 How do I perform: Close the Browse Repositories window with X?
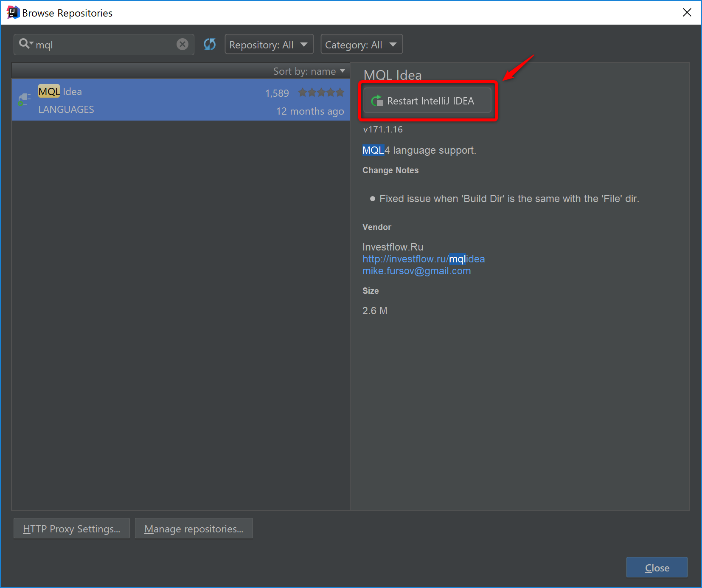pyautogui.click(x=687, y=13)
